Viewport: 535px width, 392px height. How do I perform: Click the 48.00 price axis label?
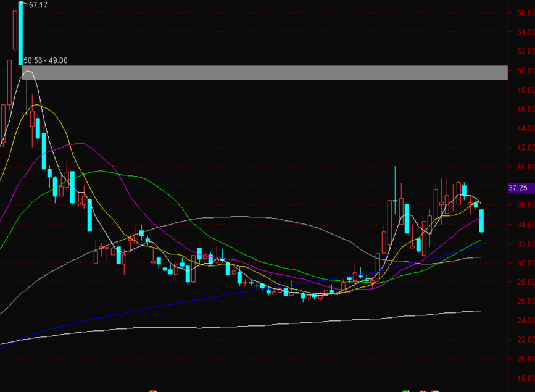point(526,90)
